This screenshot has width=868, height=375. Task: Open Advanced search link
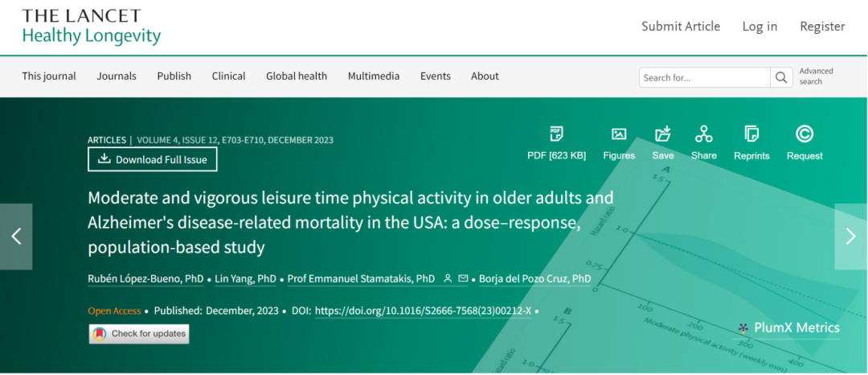pos(816,76)
